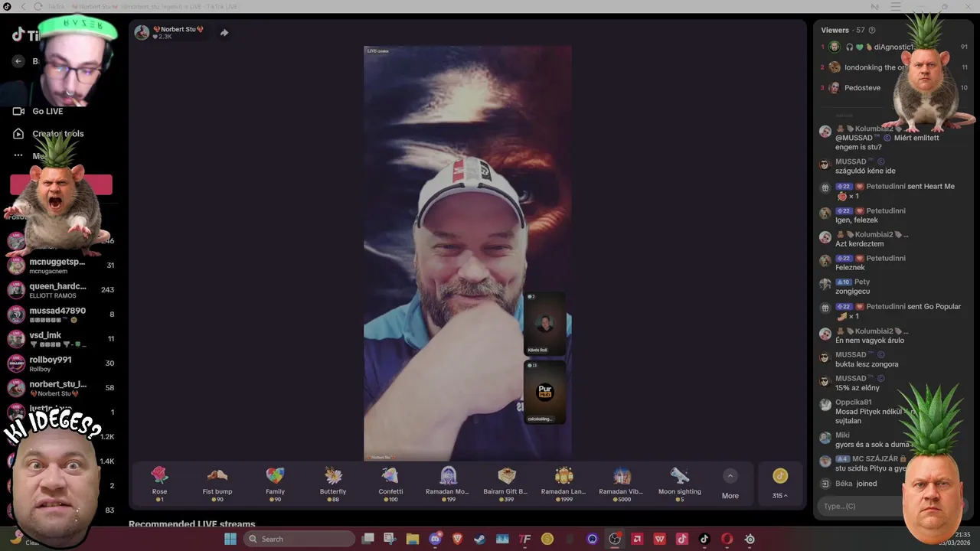
Task: Open top viewer diAgnostic1 entry
Action: 894,47
